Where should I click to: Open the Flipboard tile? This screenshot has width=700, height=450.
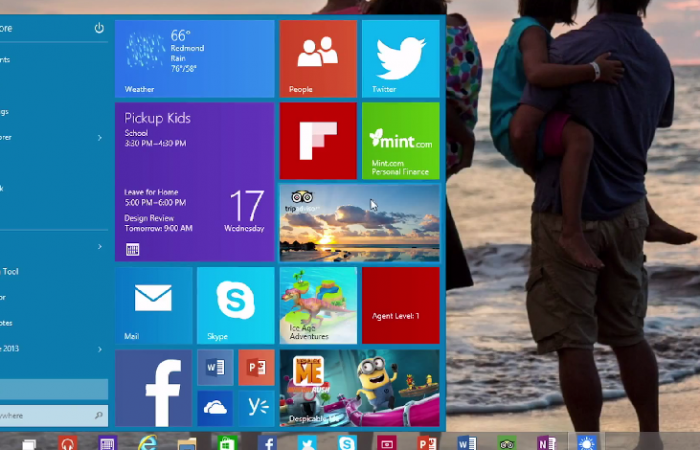pyautogui.click(x=318, y=140)
